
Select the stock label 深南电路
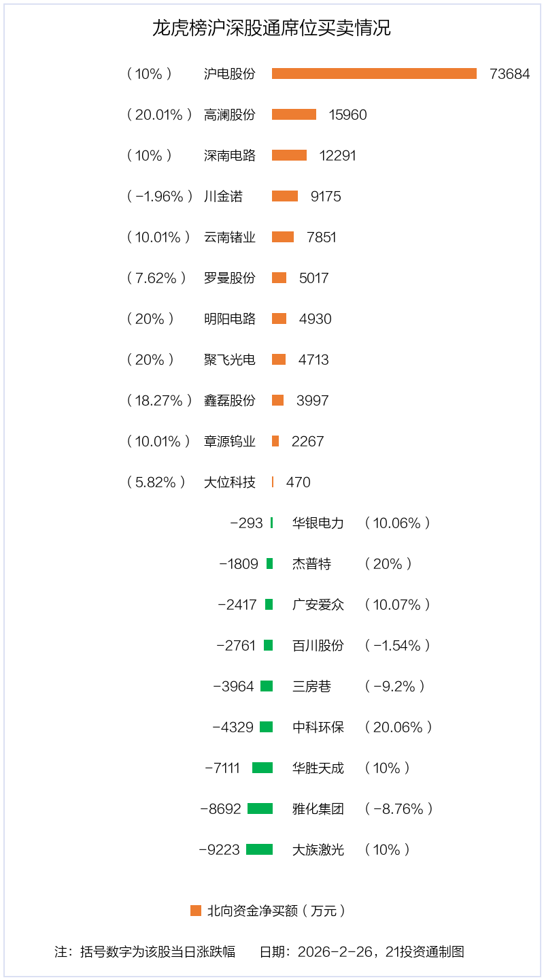[x=230, y=155]
